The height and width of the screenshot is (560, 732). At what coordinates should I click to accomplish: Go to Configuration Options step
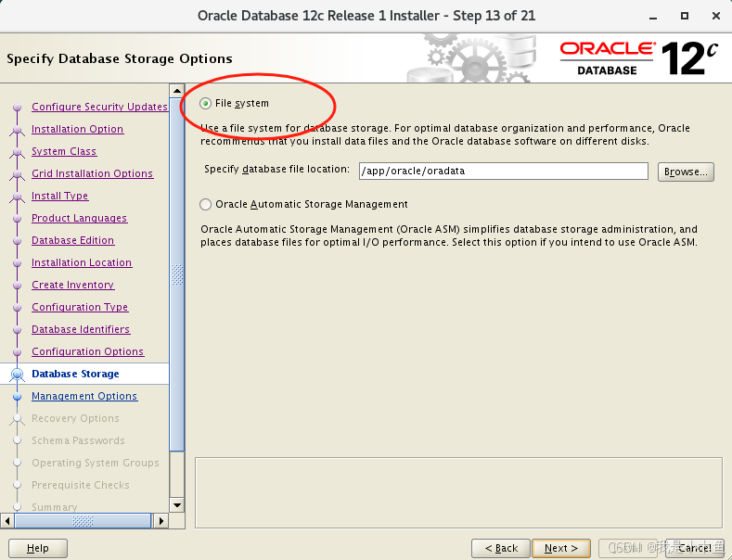[x=88, y=352]
